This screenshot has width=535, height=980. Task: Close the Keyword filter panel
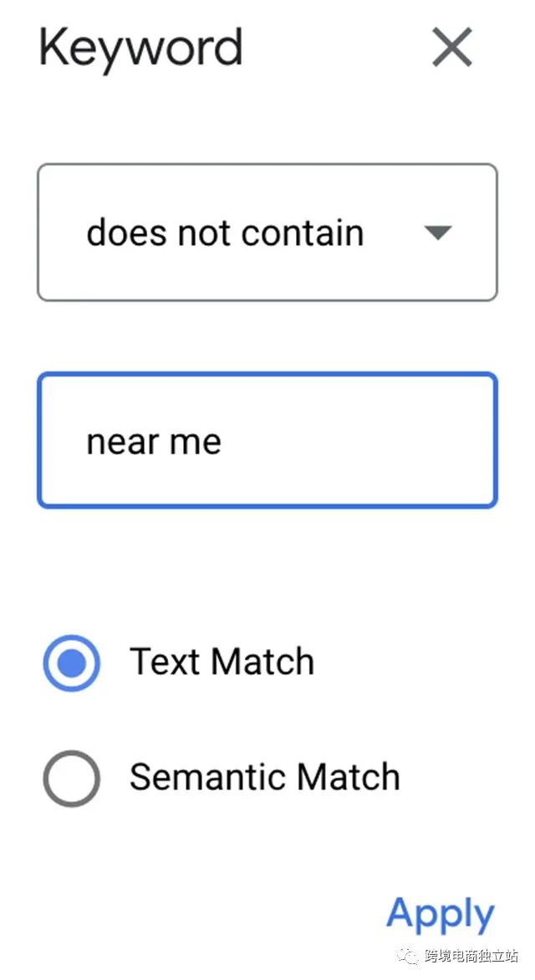pos(452,47)
